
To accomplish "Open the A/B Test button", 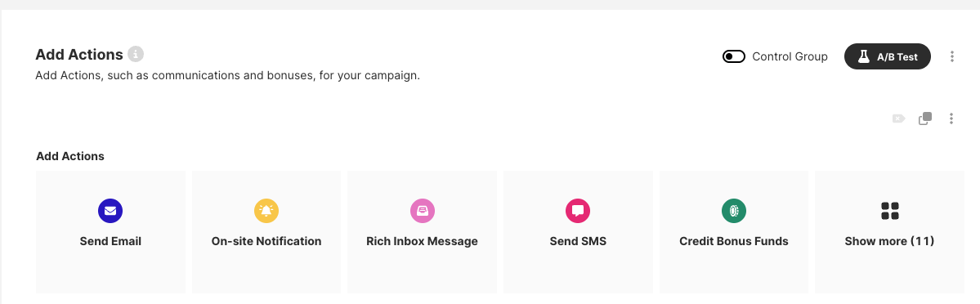I will tap(888, 56).
